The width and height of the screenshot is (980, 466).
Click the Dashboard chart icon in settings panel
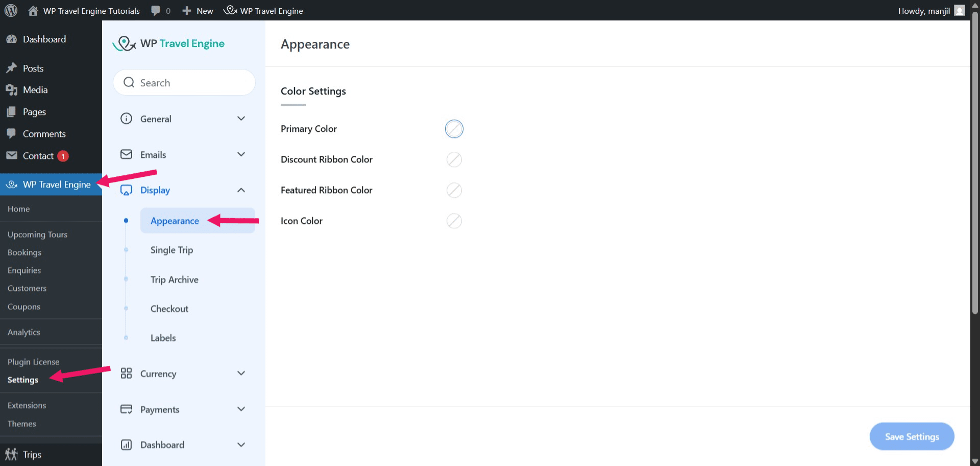click(x=126, y=445)
